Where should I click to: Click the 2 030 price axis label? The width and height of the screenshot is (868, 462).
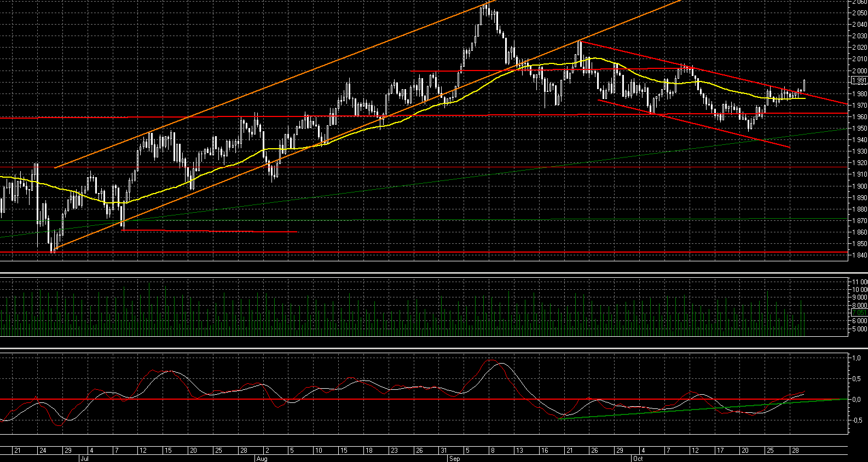coord(860,36)
